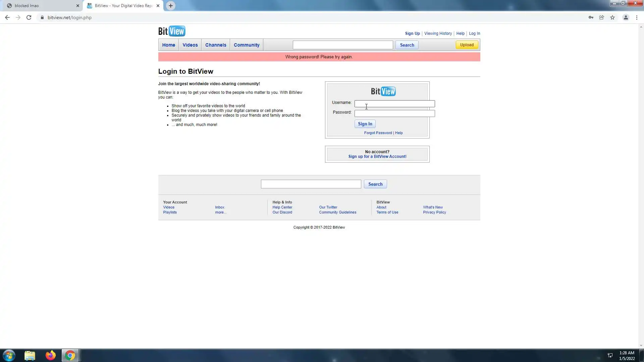Launch Firefox from the taskbar
Image resolution: width=644 pixels, height=362 pixels.
pos(51,355)
